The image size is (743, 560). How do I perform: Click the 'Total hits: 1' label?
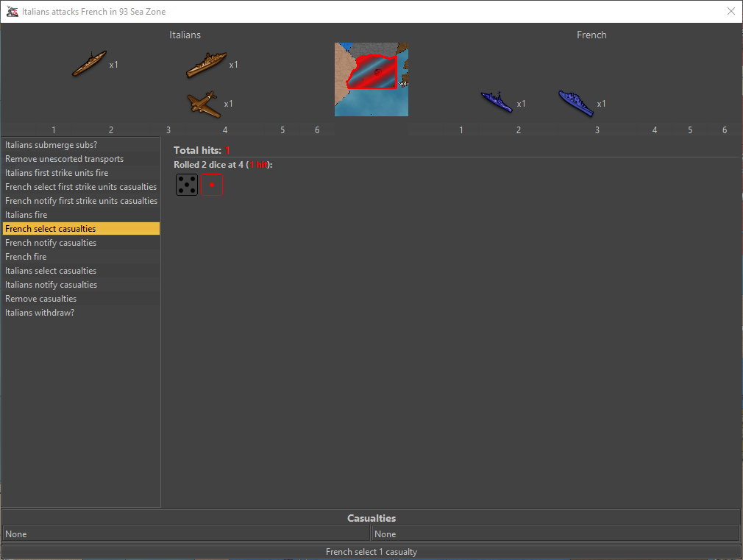[x=202, y=150]
